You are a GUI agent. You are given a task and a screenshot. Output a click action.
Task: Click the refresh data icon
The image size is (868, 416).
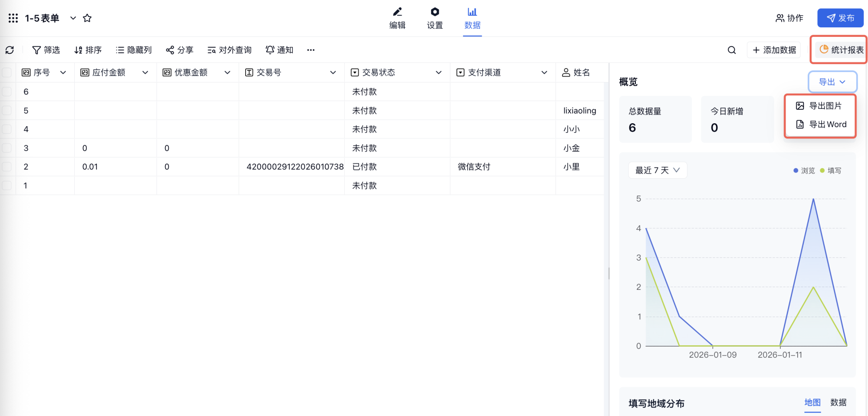(10, 50)
